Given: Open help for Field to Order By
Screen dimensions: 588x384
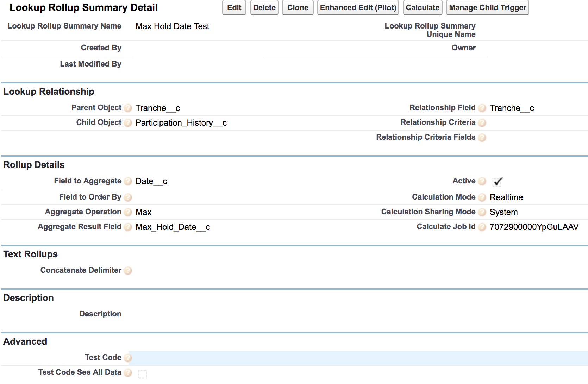Looking at the screenshot, I should tap(128, 197).
